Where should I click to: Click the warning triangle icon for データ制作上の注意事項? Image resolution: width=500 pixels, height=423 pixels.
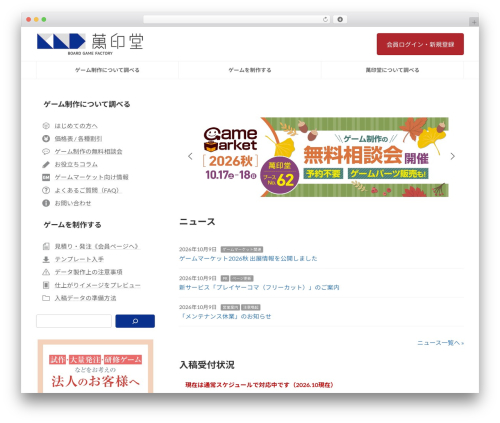[x=46, y=272]
